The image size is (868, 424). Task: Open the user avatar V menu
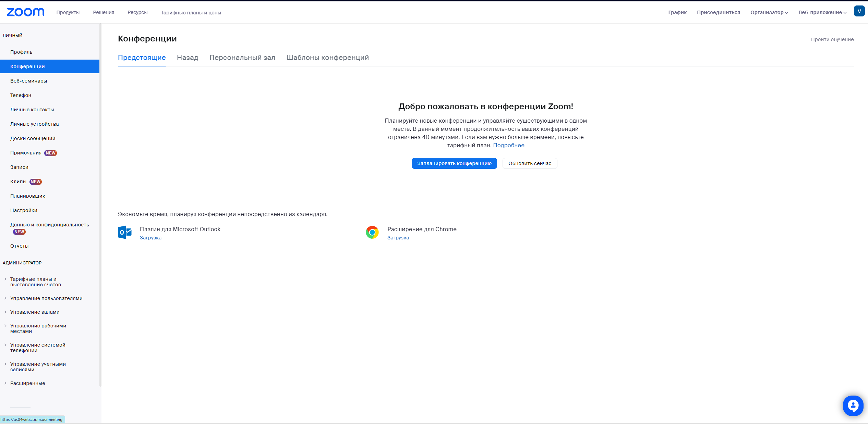pyautogui.click(x=859, y=11)
